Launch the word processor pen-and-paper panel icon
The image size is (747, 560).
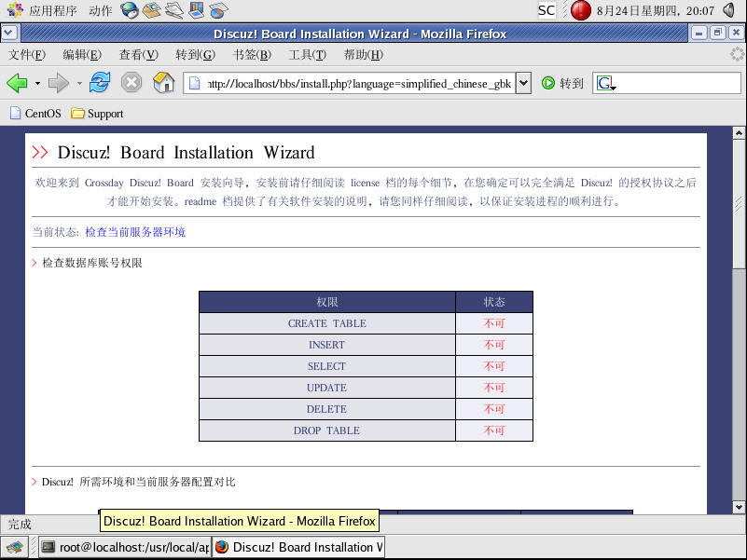[x=173, y=10]
